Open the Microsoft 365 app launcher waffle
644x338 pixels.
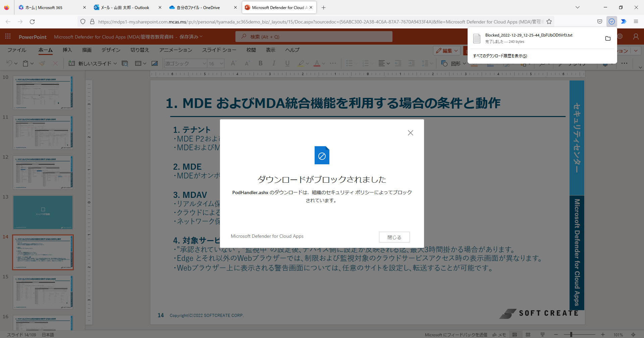(x=8, y=37)
